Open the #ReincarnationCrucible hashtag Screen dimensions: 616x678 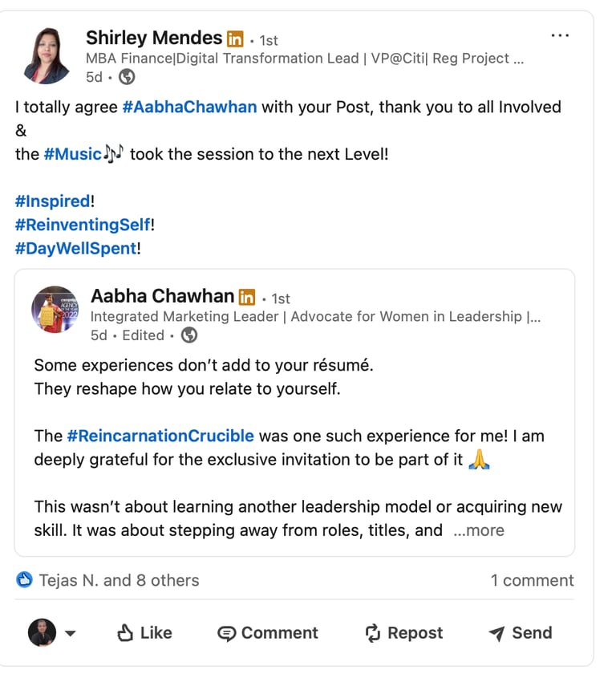click(160, 436)
